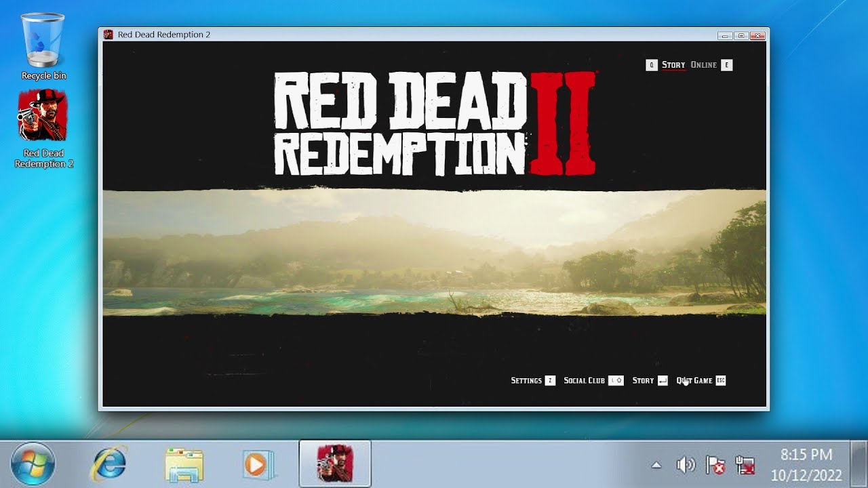
Task: Switch to the Online tab
Action: 703,65
